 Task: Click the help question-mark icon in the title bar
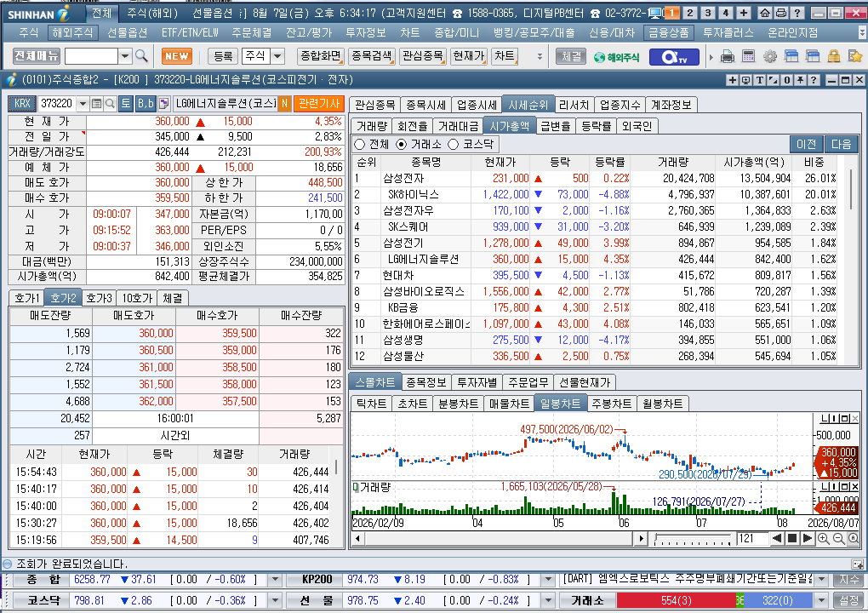tap(797, 13)
